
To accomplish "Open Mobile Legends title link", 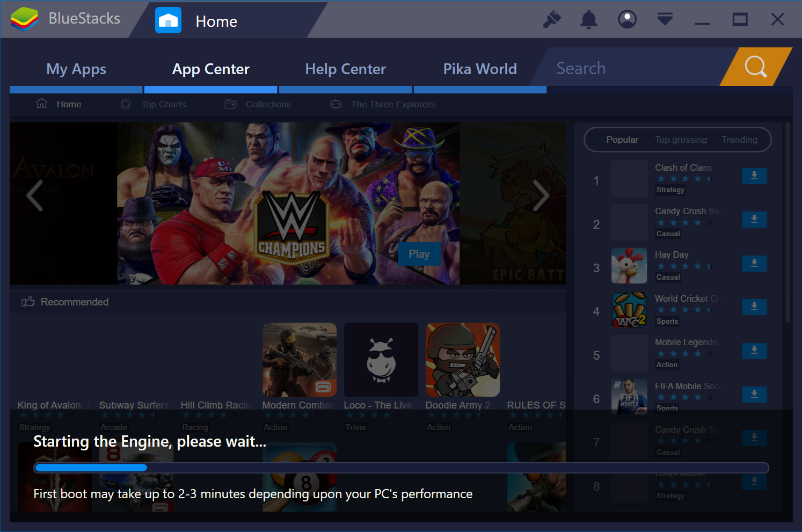I will pyautogui.click(x=686, y=342).
